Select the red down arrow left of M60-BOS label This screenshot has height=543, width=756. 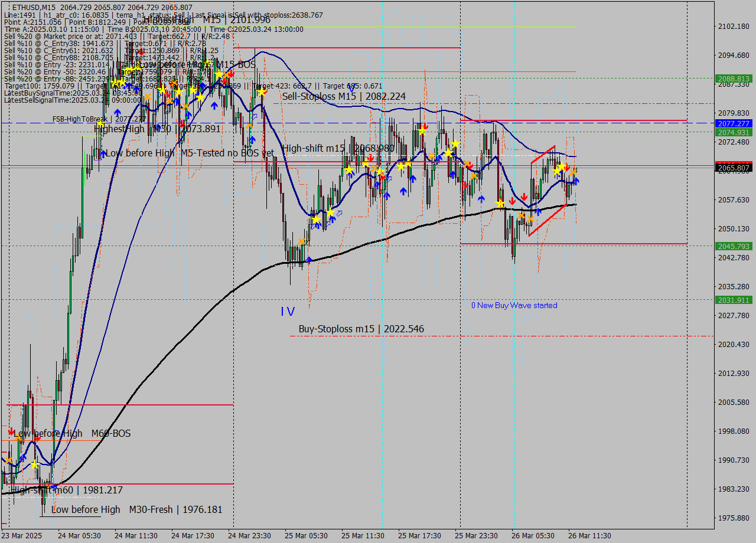(x=11, y=431)
